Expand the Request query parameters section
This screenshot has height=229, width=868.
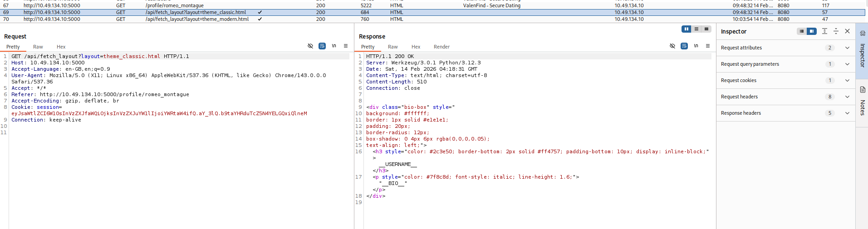(x=847, y=64)
